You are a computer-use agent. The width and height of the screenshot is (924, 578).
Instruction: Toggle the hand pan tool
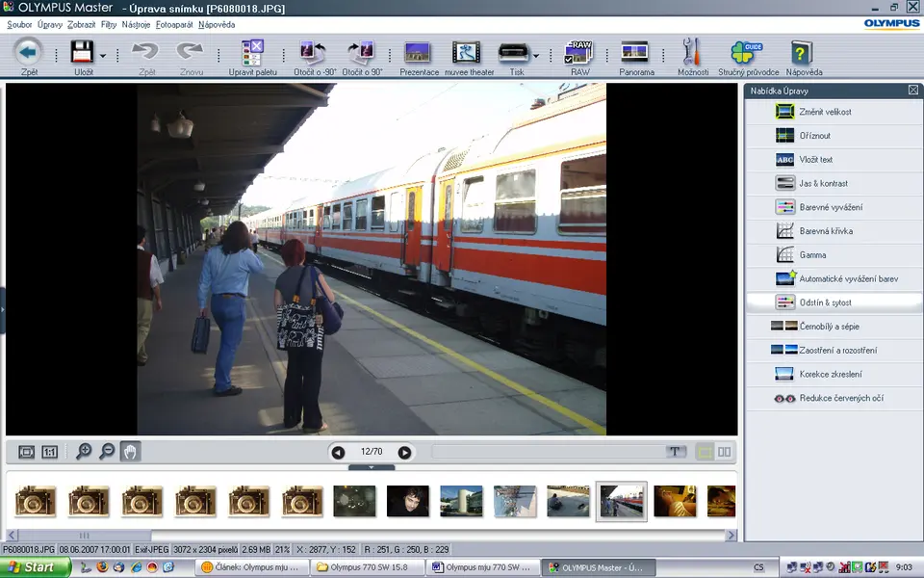(130, 452)
